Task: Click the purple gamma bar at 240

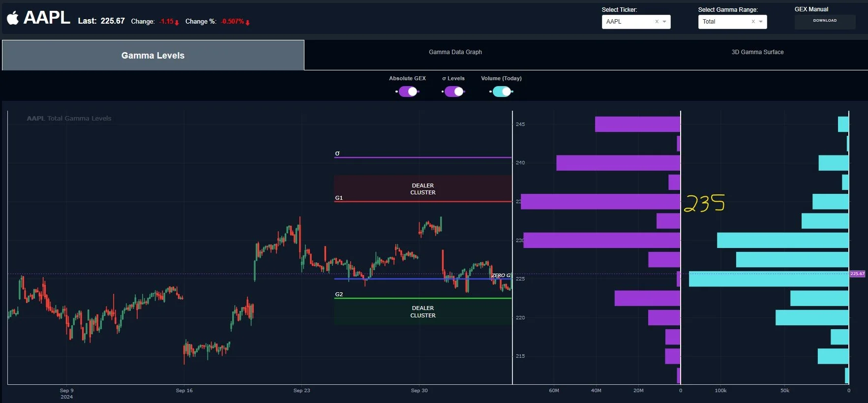Action: coord(618,163)
